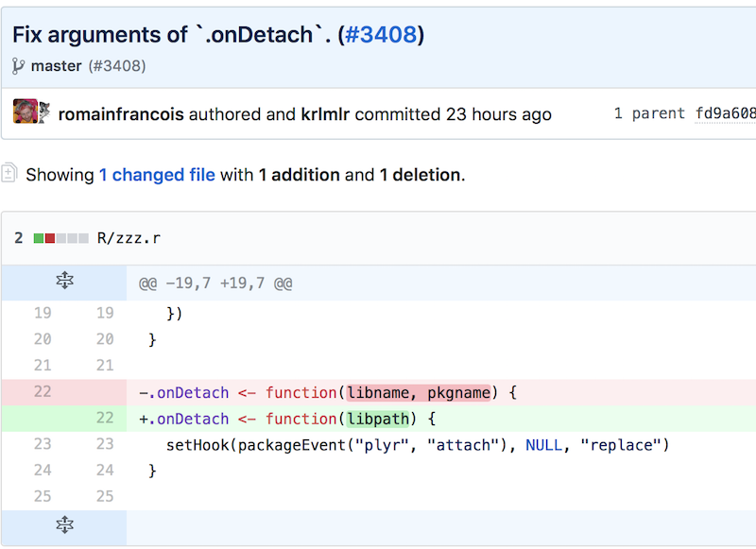This screenshot has height=549, width=756.
Task: Open krlmlr small avatar image
Action: tap(44, 112)
